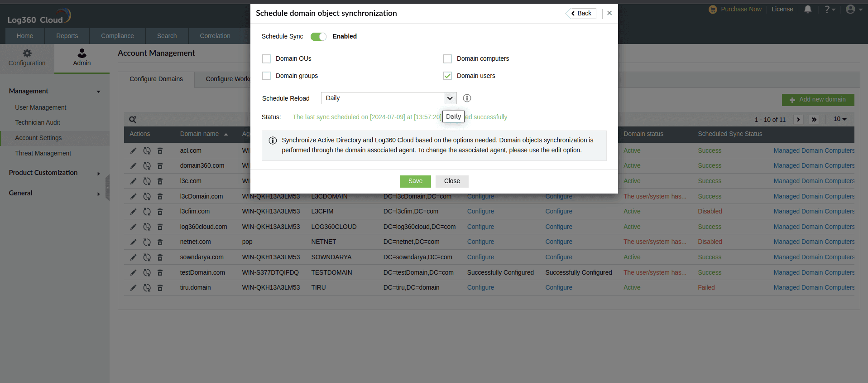Switch to the Reports tab
The height and width of the screenshot is (383, 868).
(x=67, y=36)
